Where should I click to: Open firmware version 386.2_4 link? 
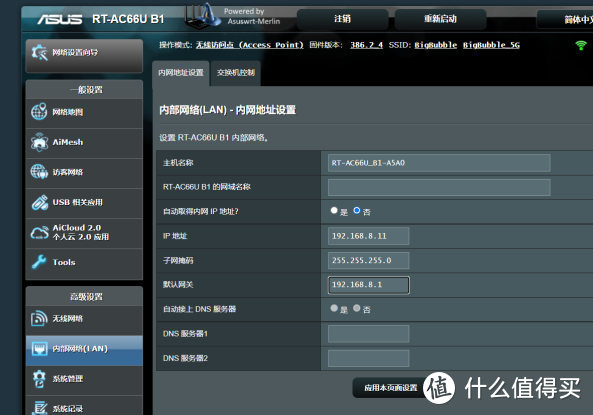click(366, 45)
